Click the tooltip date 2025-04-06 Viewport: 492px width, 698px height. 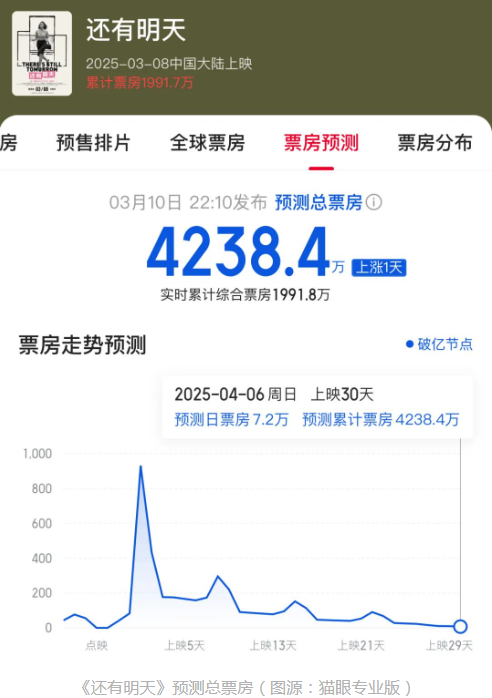(219, 394)
